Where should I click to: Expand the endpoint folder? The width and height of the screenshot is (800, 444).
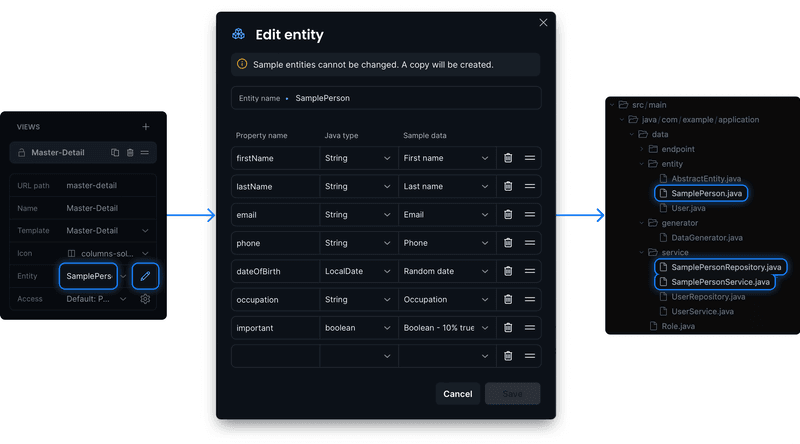pyautogui.click(x=641, y=149)
